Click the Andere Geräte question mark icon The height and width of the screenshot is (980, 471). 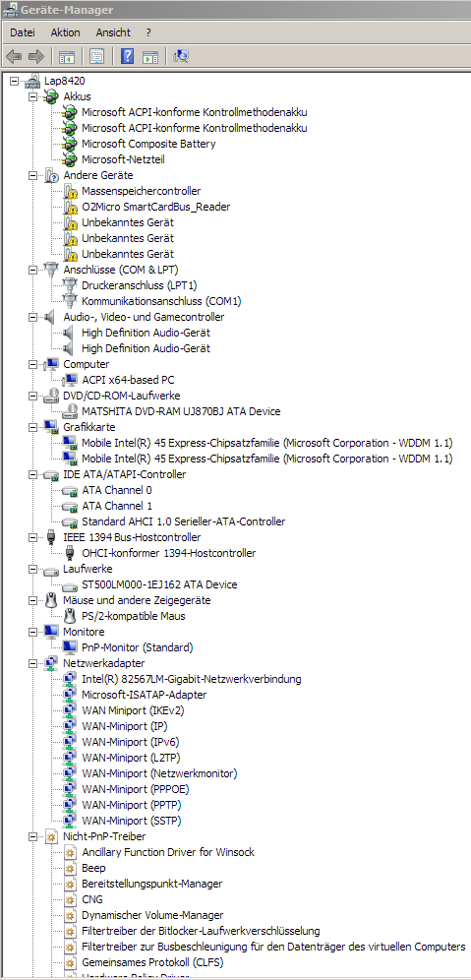point(52,175)
